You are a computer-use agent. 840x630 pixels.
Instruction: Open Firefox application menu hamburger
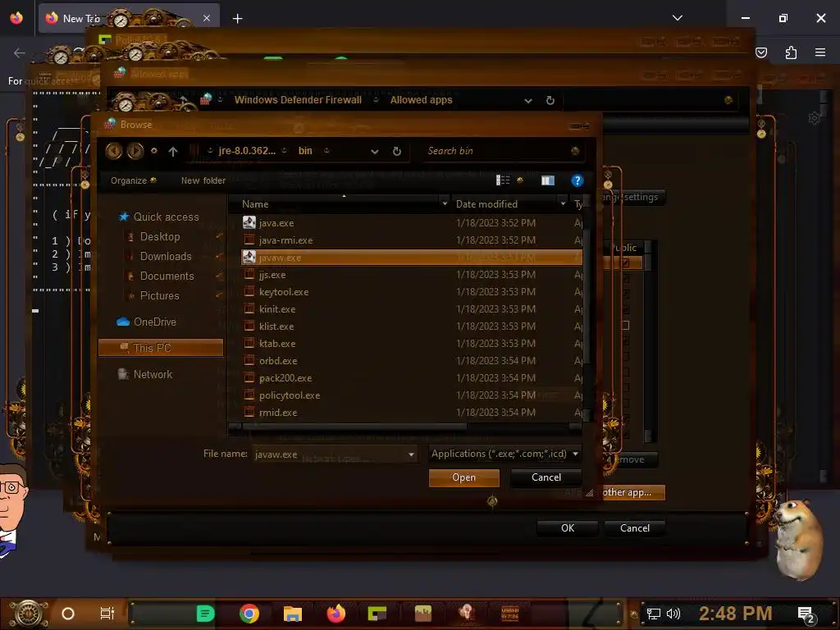click(820, 52)
